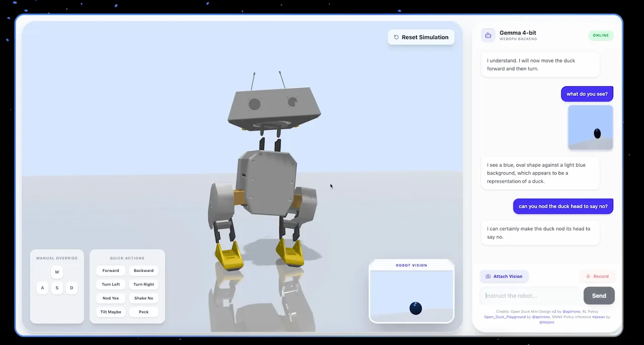Trigger the Forward quick action
This screenshot has height=345, width=644.
pos(111,271)
